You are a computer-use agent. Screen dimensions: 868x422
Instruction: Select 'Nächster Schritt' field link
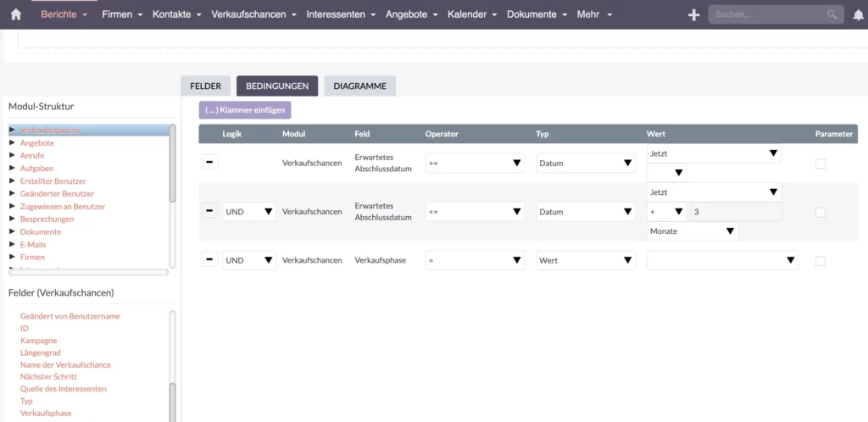48,376
